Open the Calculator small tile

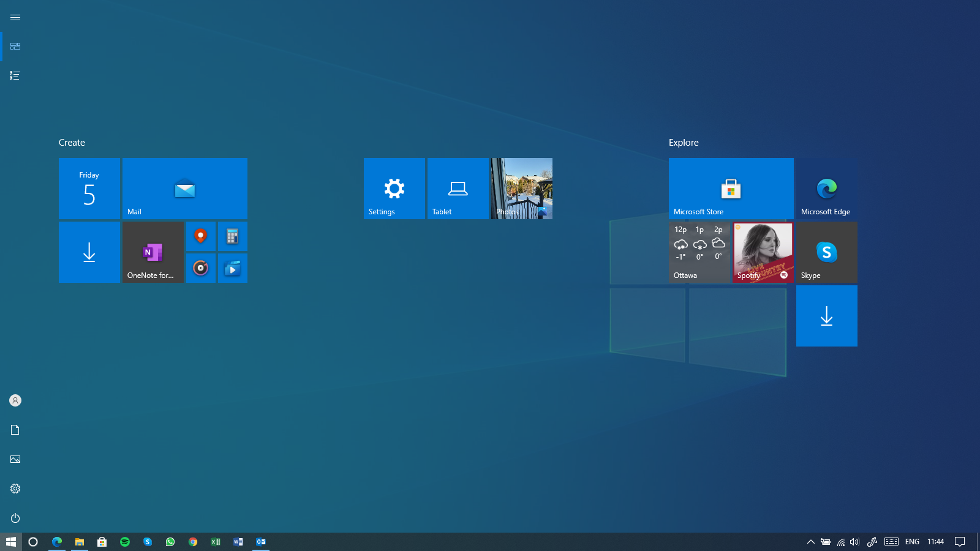pos(233,236)
